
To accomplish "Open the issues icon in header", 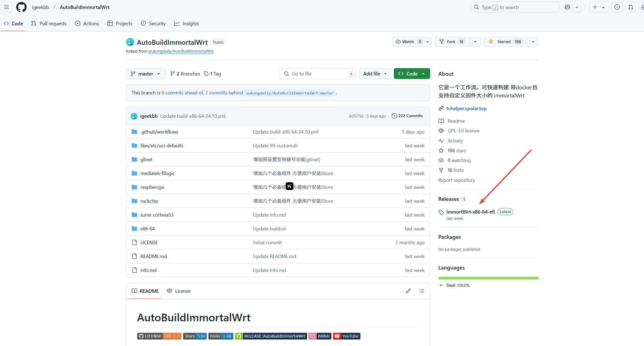I will coord(617,7).
